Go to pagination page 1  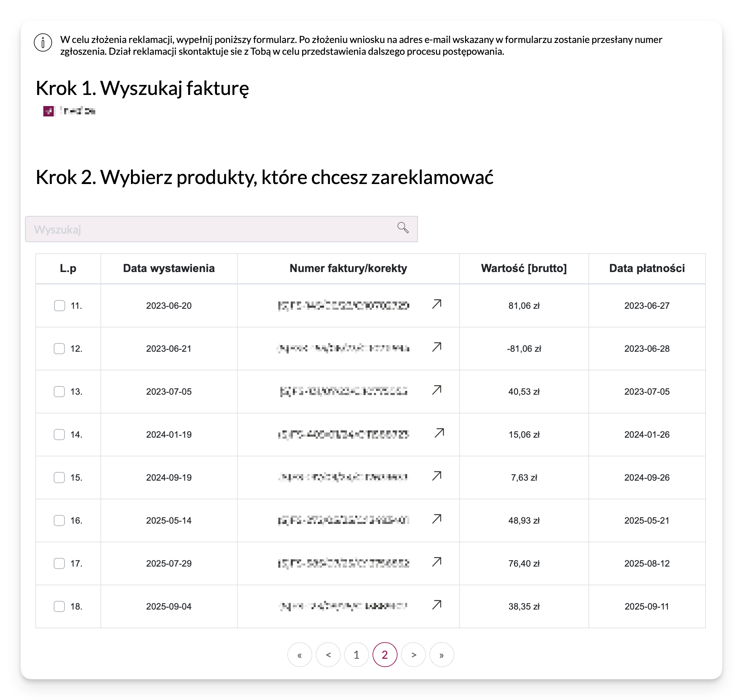coord(356,655)
